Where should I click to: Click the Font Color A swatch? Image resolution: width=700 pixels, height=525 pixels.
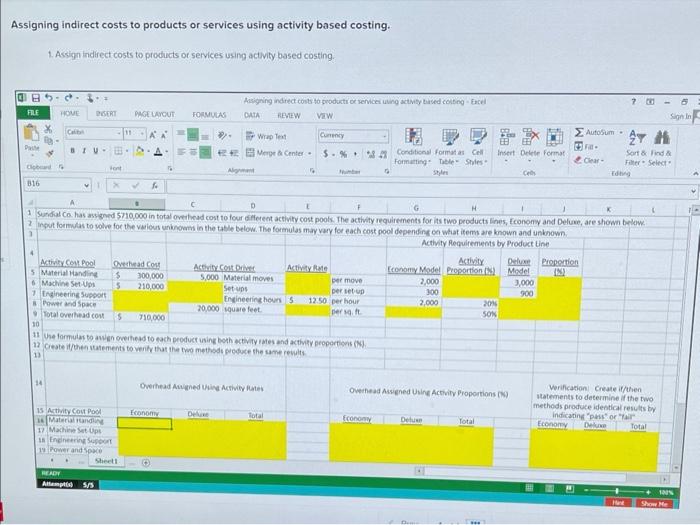[x=158, y=152]
